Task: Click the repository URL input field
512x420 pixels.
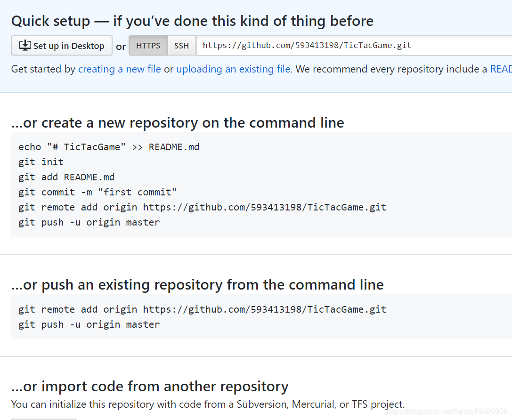Action: 354,45
